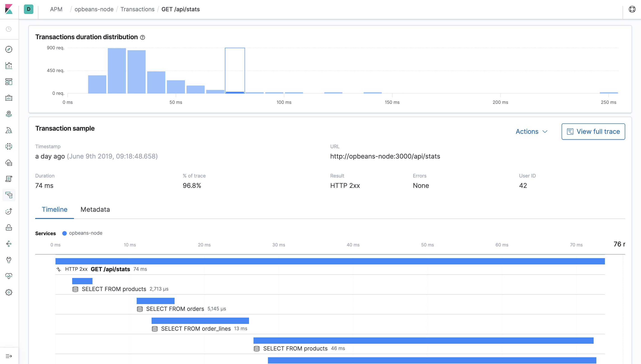This screenshot has width=641, height=364.
Task: Open the Machine Learning sidebar icon
Action: [9, 130]
